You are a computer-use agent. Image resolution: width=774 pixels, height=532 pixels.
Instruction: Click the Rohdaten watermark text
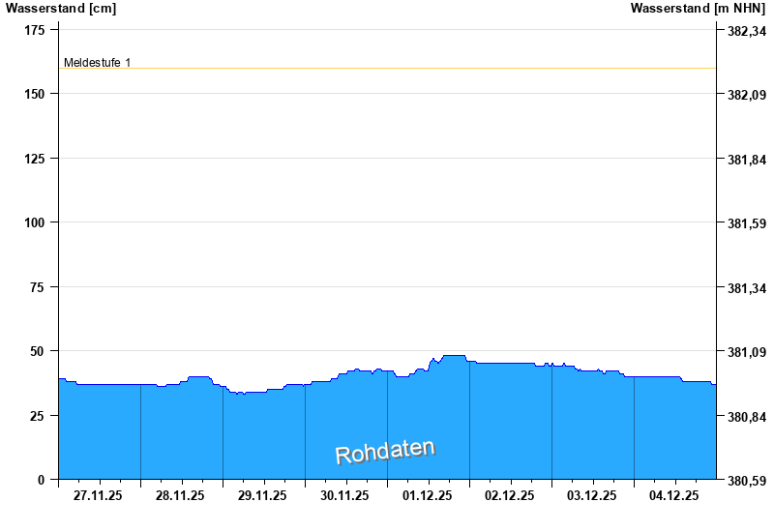pos(385,452)
